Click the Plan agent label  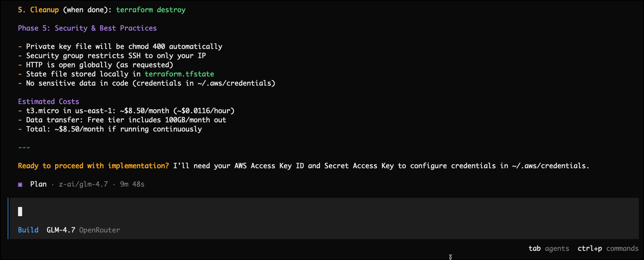(38, 184)
